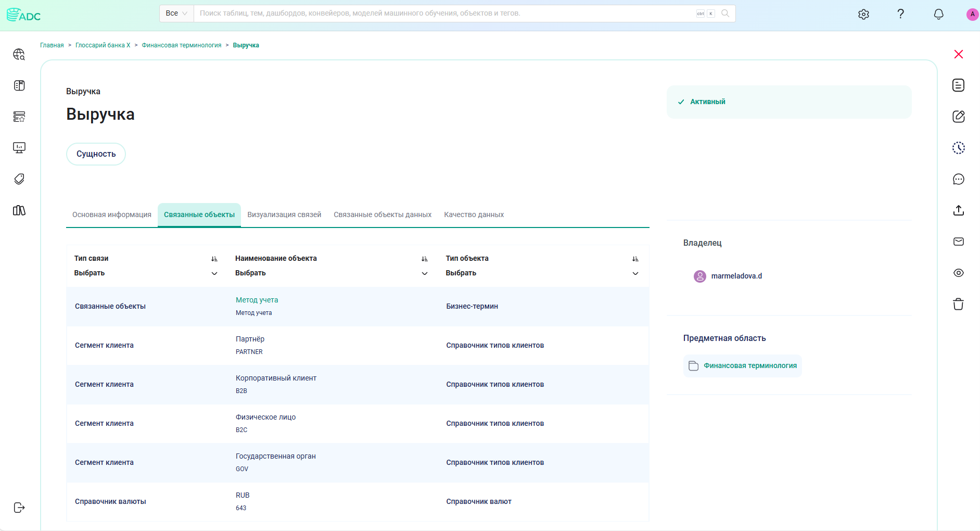980x531 pixels.
Task: Open notifications bell icon
Action: pos(938,14)
